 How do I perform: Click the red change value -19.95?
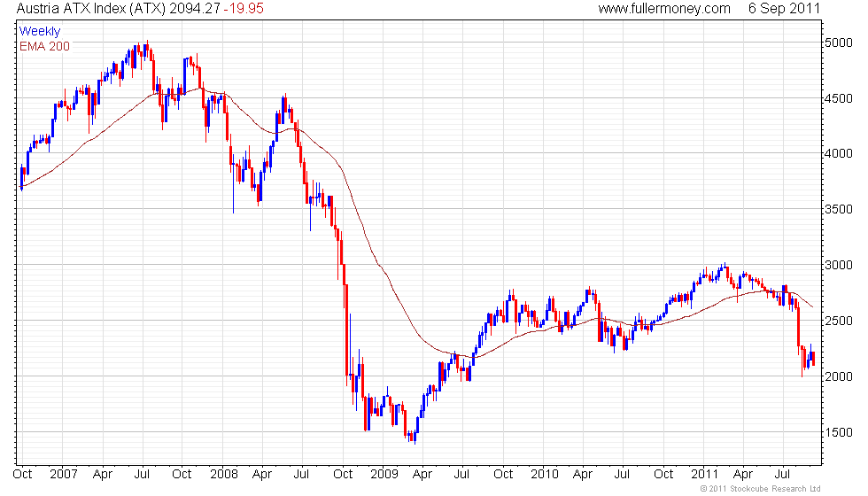(x=244, y=8)
